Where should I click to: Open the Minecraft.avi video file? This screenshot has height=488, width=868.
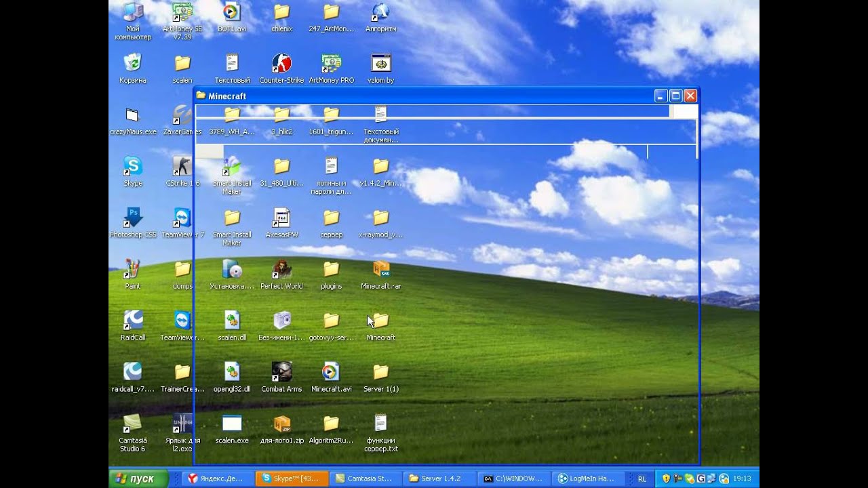pyautogui.click(x=332, y=378)
